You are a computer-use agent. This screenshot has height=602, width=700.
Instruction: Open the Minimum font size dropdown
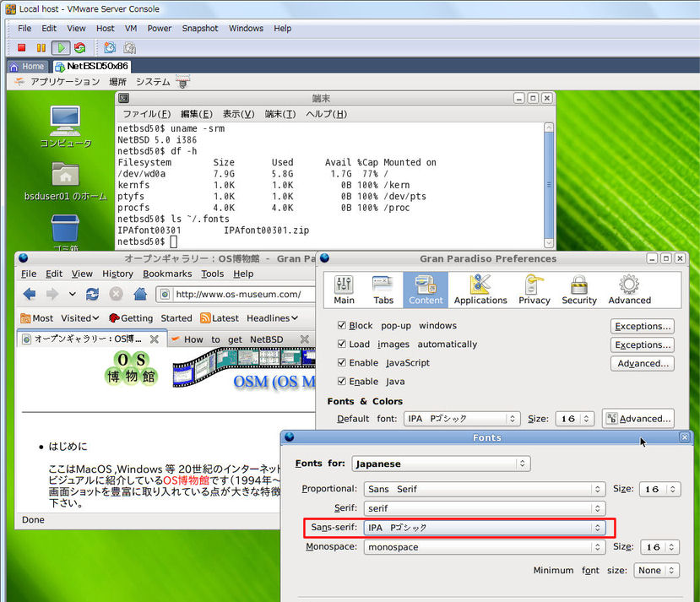656,570
